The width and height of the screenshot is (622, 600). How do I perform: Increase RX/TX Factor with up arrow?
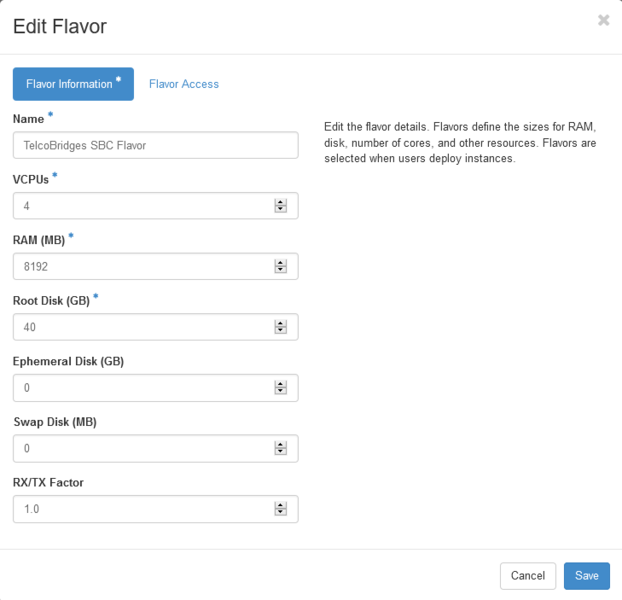coord(280,506)
